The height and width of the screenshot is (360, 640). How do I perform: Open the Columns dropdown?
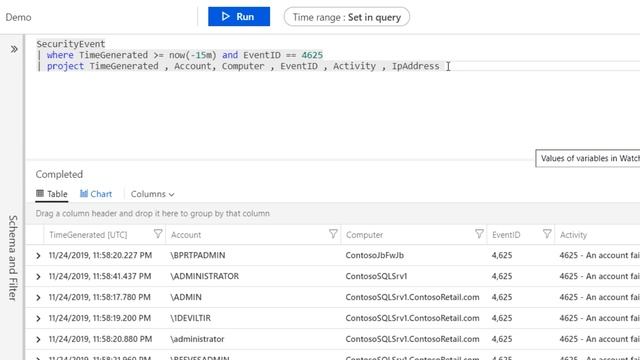[x=152, y=194]
